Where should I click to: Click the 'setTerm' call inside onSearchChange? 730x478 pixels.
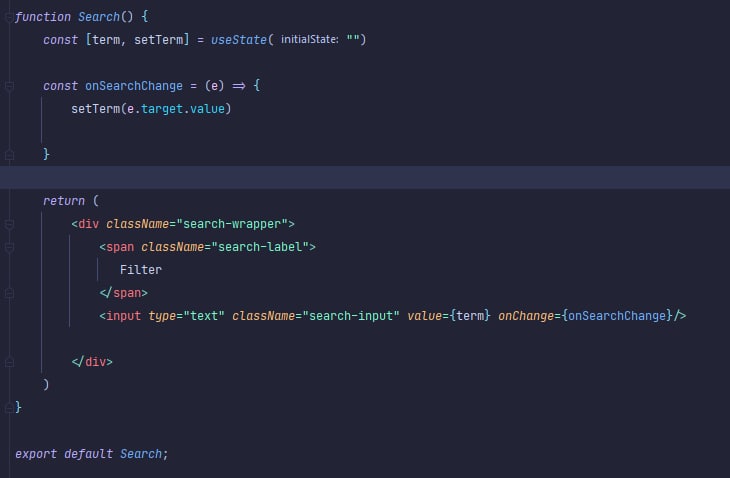point(95,109)
